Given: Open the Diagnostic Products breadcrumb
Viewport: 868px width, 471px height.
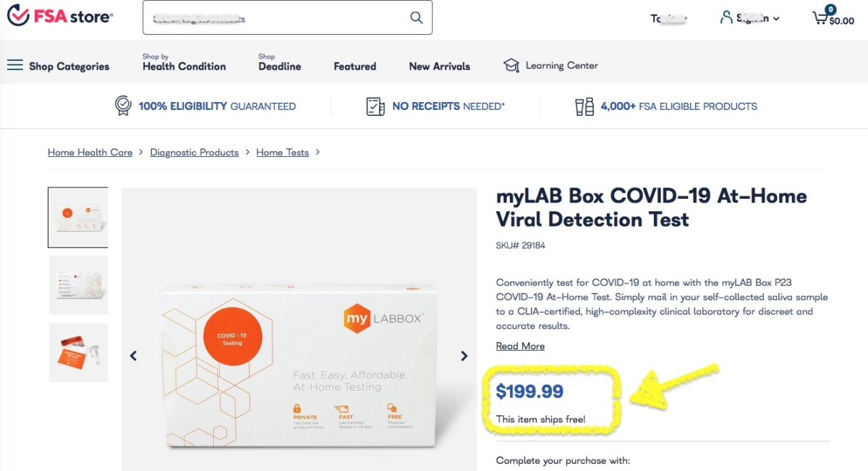Looking at the screenshot, I should (x=194, y=152).
